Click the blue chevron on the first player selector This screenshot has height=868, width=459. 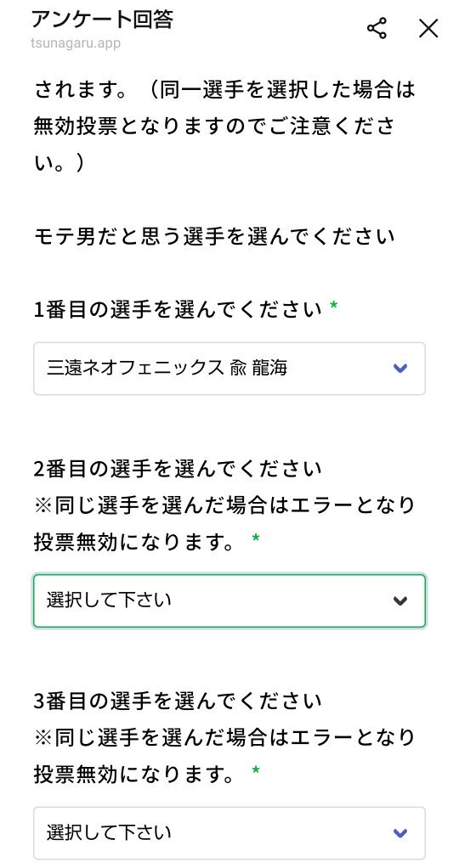pos(400,369)
